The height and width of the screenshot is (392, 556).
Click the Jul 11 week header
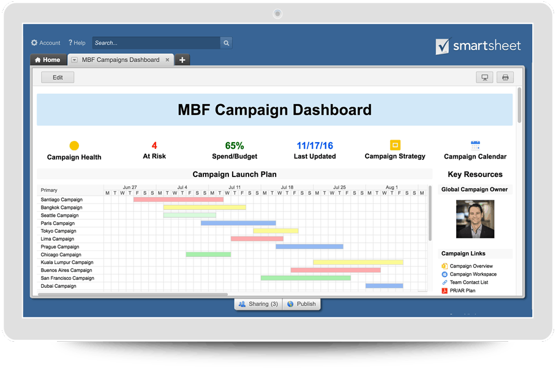click(x=235, y=187)
